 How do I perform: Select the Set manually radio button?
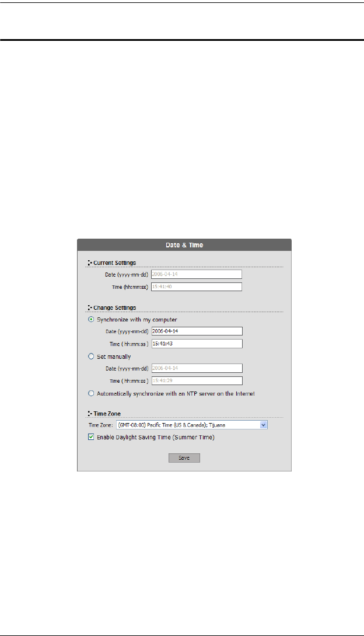pos(90,357)
